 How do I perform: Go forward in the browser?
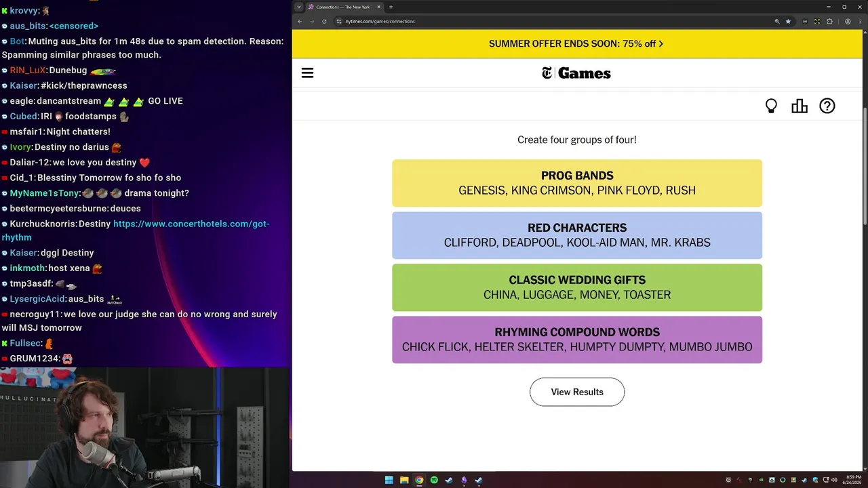coord(312,21)
